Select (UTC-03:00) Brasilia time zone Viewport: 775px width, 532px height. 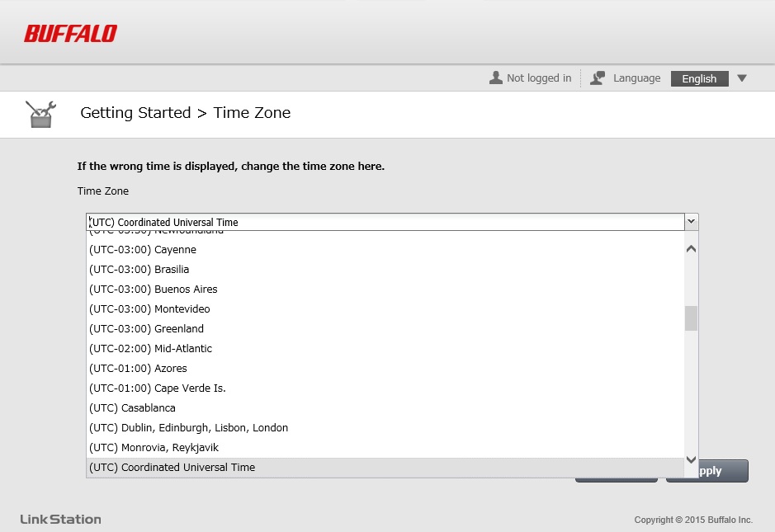pos(139,270)
